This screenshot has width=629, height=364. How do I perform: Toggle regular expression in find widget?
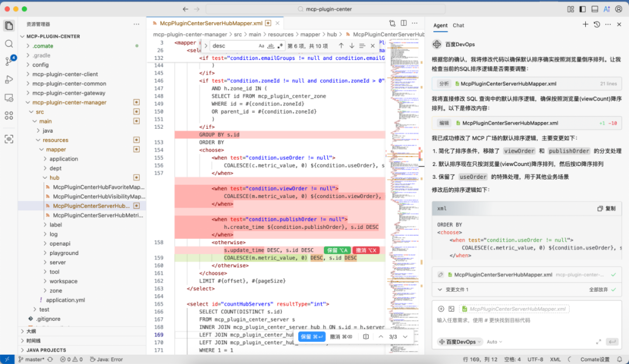pos(280,46)
